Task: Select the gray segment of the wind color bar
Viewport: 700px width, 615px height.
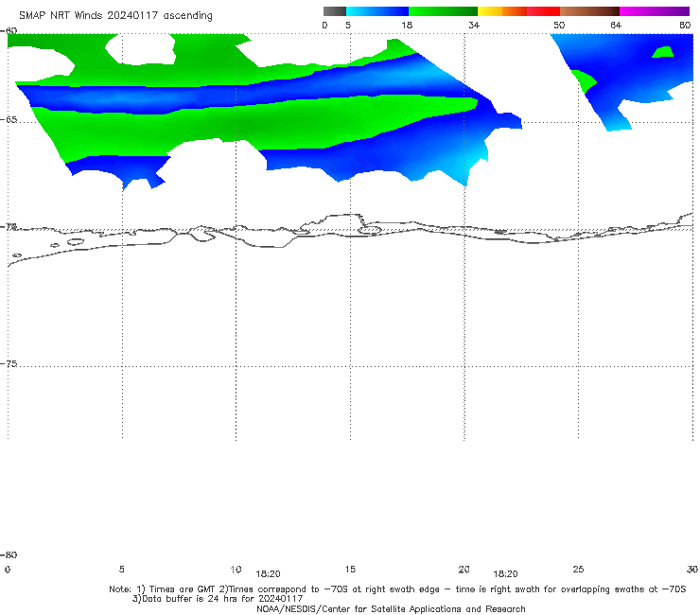Action: (x=335, y=11)
